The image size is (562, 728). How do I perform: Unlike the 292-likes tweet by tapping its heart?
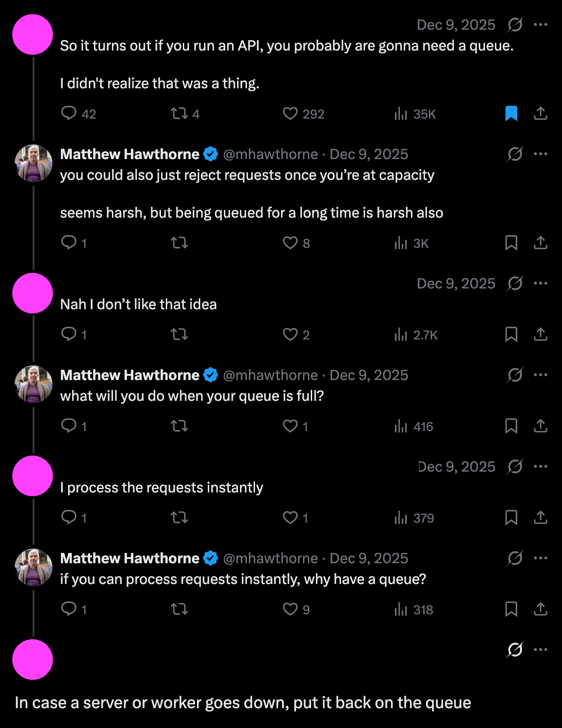290,113
